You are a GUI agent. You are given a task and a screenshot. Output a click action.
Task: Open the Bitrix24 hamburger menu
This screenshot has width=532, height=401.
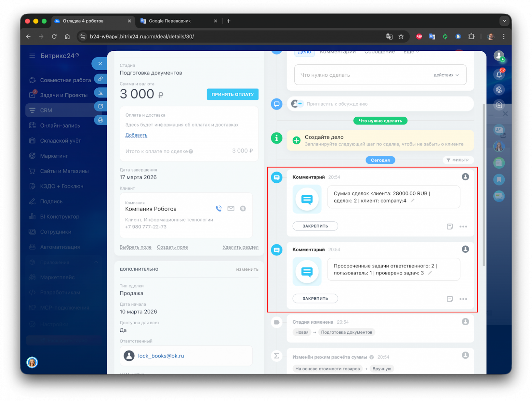32,56
